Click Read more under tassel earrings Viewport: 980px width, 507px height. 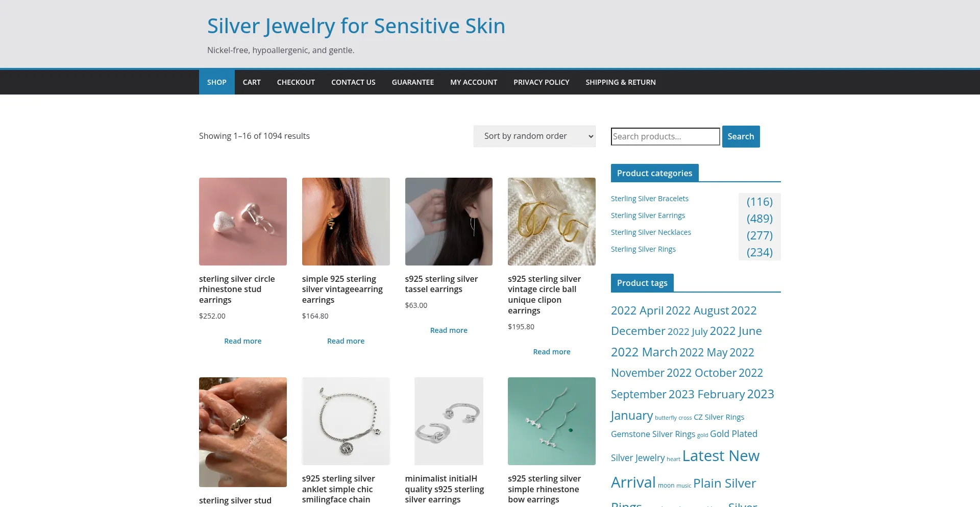click(x=449, y=330)
